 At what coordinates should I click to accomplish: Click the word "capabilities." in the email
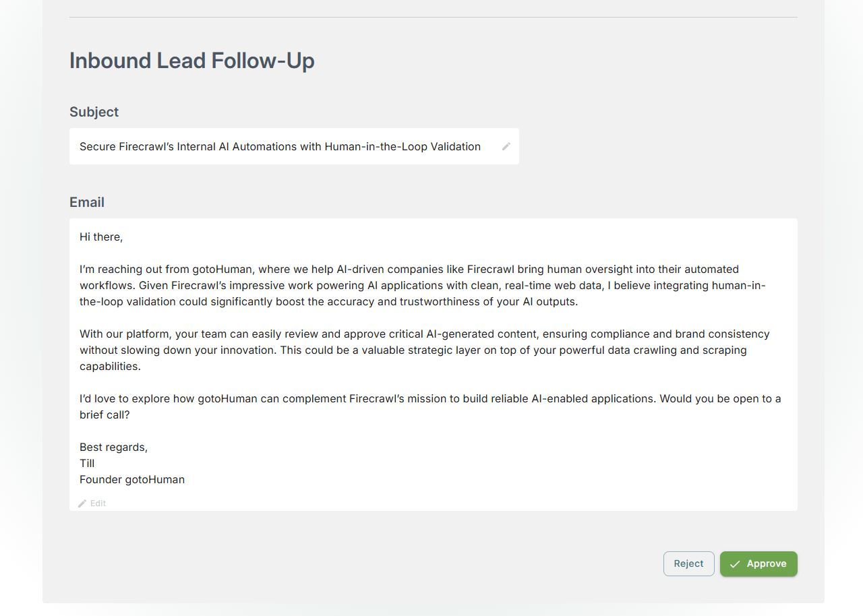click(x=110, y=367)
